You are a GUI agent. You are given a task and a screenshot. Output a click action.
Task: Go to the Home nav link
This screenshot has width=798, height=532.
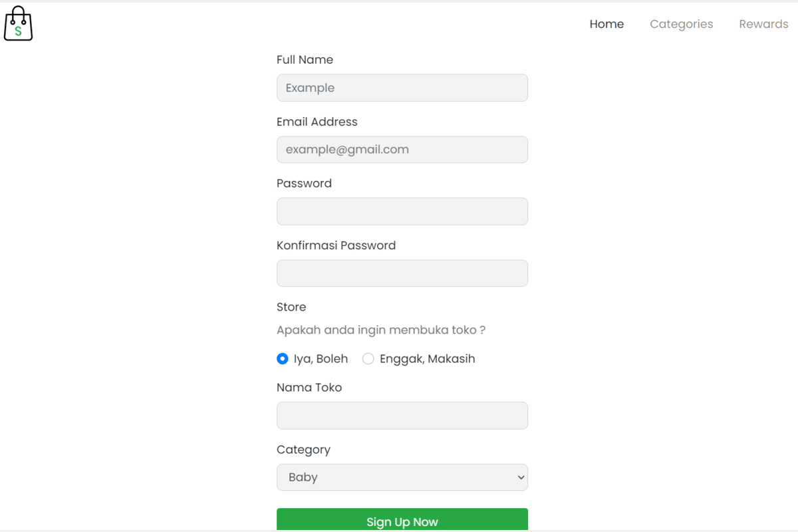tap(606, 24)
